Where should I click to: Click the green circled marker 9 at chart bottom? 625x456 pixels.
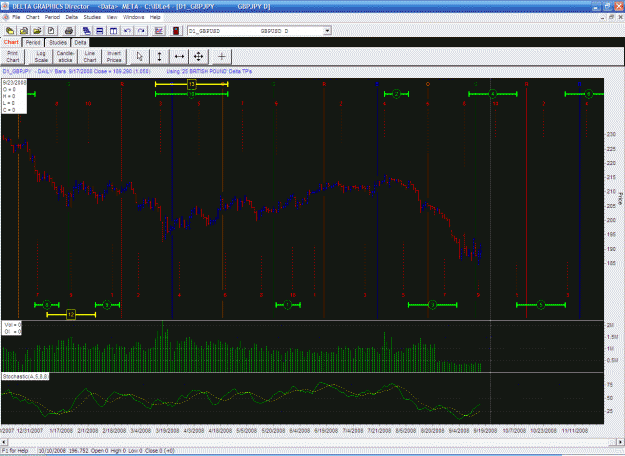click(x=107, y=305)
